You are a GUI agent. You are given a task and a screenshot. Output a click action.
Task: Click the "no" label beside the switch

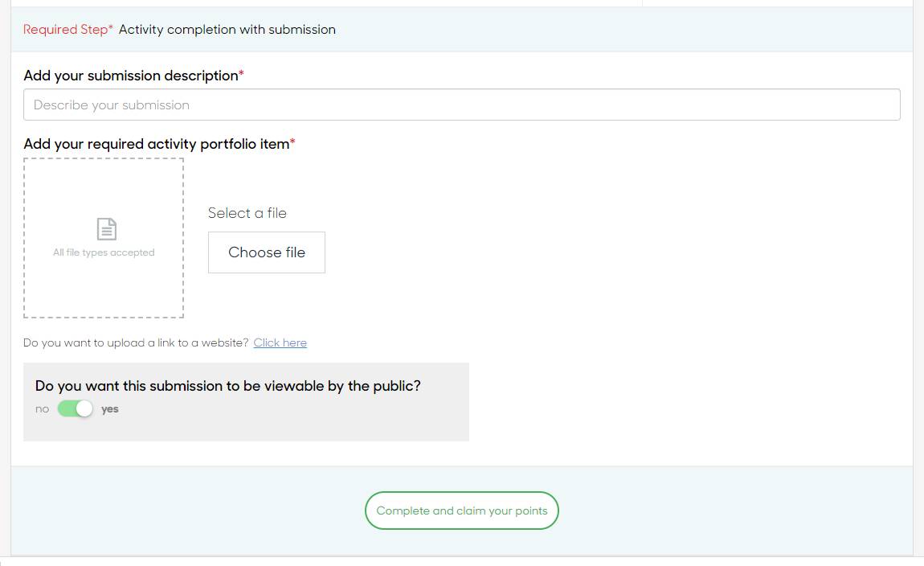pos(42,409)
